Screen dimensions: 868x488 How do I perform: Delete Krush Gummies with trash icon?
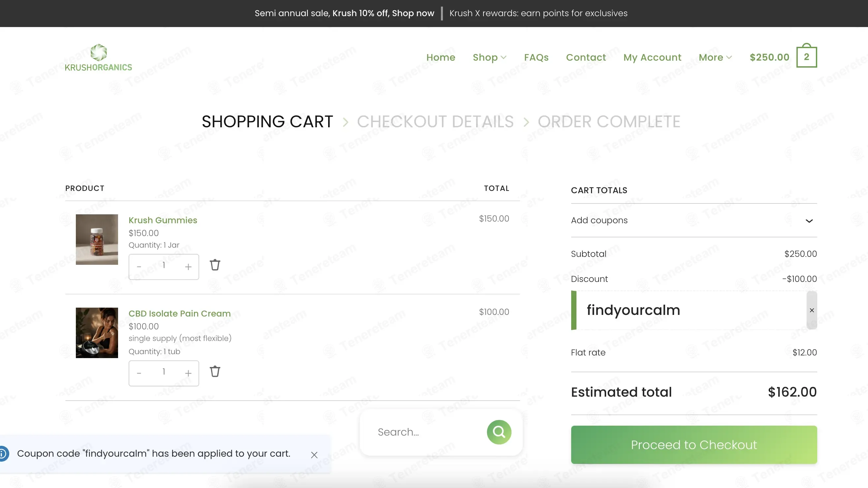pos(215,265)
